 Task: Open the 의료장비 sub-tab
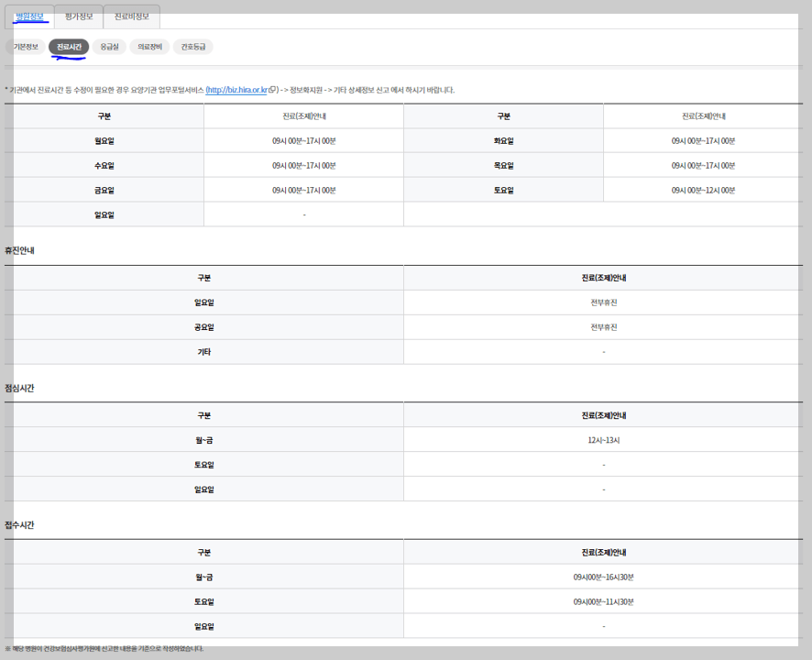(149, 47)
